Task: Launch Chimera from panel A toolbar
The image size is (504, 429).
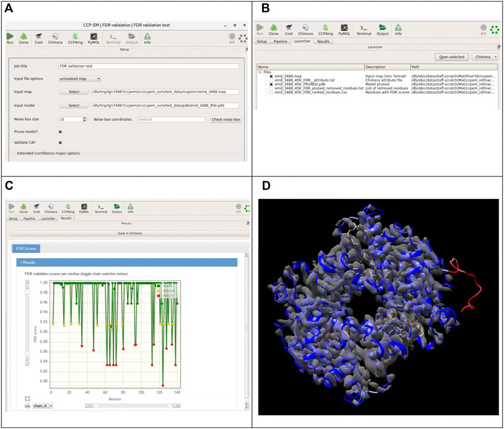Action: tap(55, 38)
